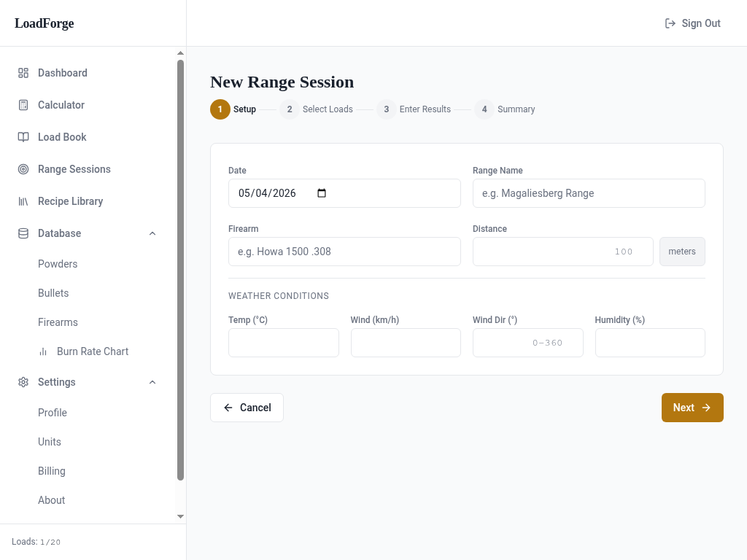Collapse the Database section chevron
Image resolution: width=747 pixels, height=560 pixels.
[152, 233]
